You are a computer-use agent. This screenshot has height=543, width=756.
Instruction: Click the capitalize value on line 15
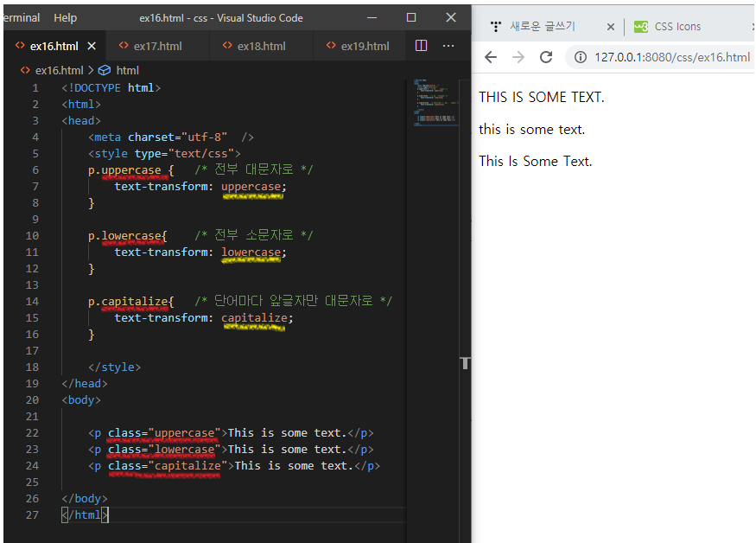(x=254, y=318)
